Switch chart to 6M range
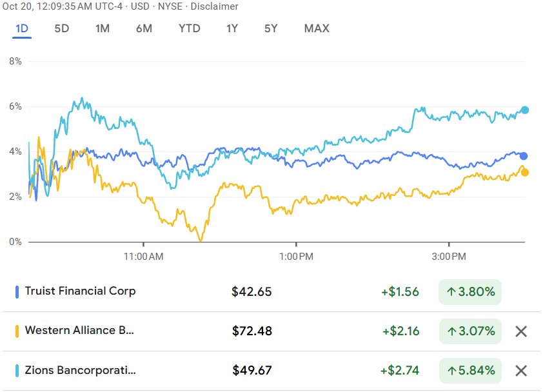This screenshot has height=392, width=543. click(144, 28)
